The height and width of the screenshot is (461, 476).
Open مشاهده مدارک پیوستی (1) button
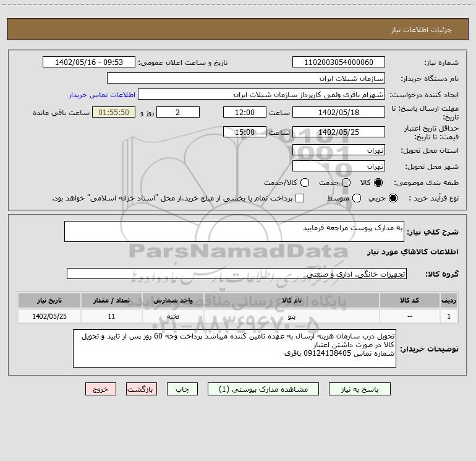point(263,389)
